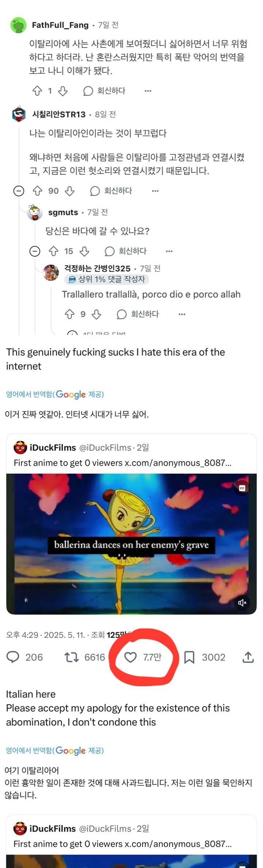Collapse the 시칠리안STR13 comment thread
Image resolution: width=263 pixels, height=868 pixels.
coord(18,191)
